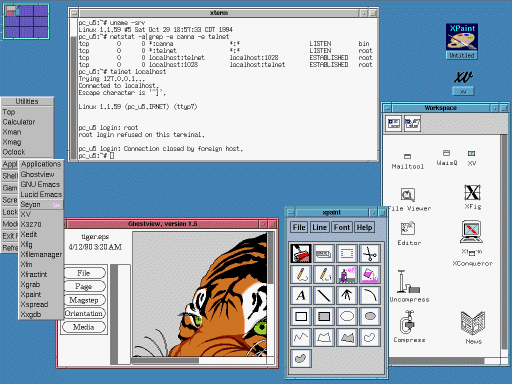Open the Font menu in xpaint
Screen dimensions: 512x384
coord(342,227)
